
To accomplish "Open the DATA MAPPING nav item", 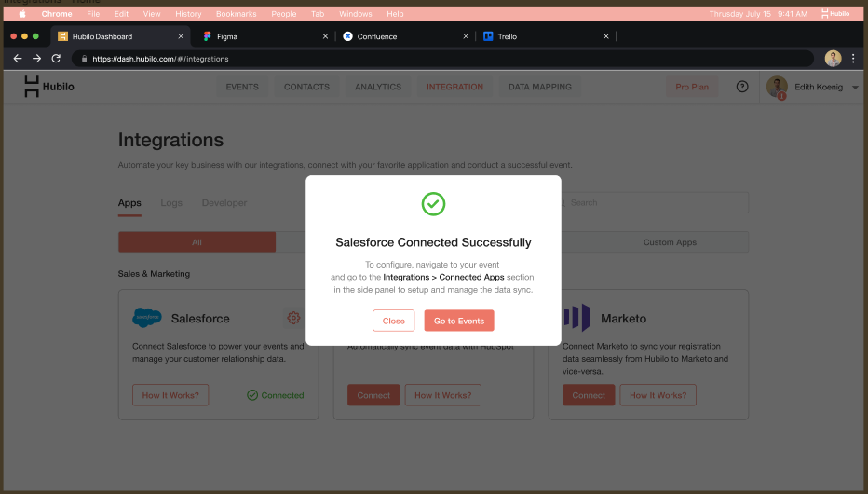I will click(540, 87).
